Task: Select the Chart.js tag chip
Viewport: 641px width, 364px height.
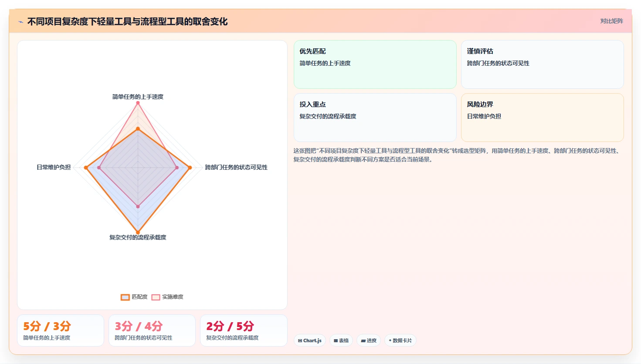Action: coord(310,340)
